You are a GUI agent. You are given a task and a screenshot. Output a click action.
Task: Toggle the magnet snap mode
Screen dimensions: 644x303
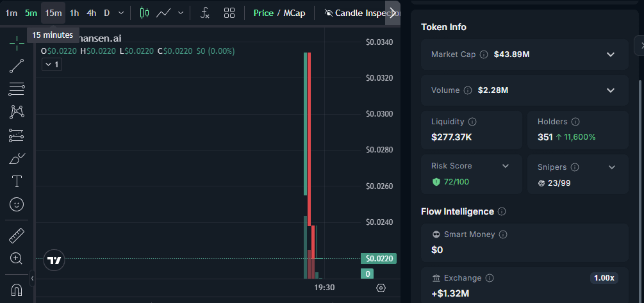click(17, 290)
